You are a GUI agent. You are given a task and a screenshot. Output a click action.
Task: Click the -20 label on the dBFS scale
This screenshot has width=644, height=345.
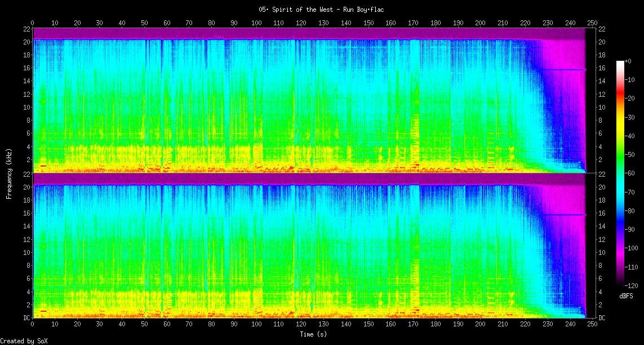pos(632,98)
